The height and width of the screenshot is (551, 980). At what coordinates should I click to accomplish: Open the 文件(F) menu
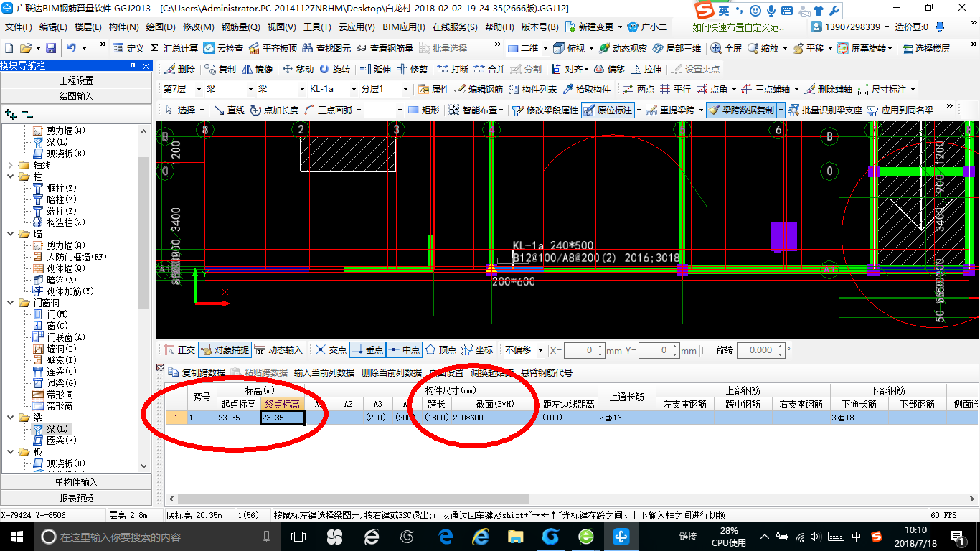[18, 27]
